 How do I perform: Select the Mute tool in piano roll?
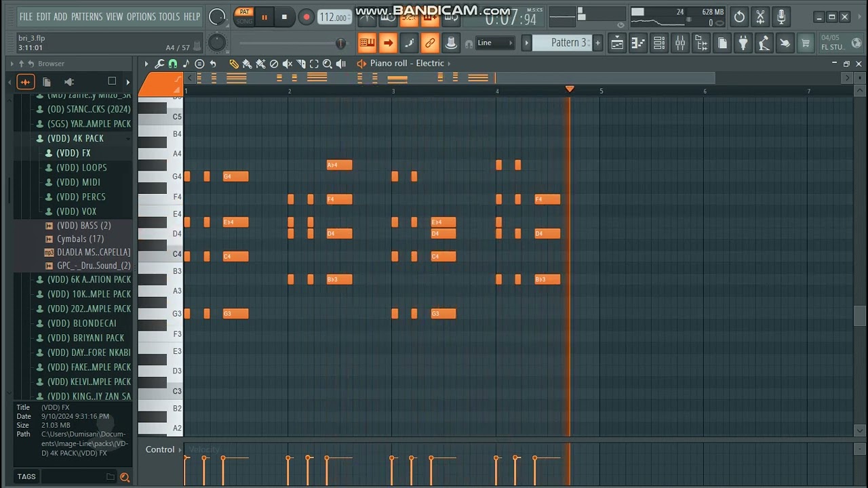287,64
